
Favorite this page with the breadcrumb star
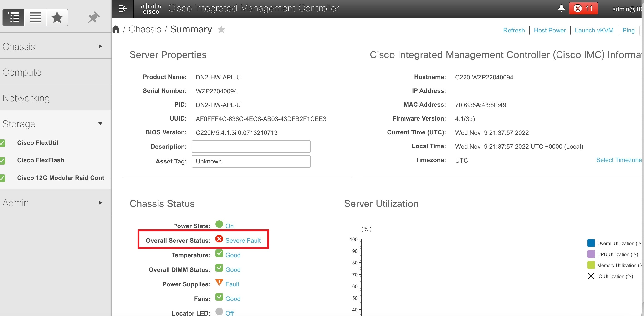click(x=221, y=29)
